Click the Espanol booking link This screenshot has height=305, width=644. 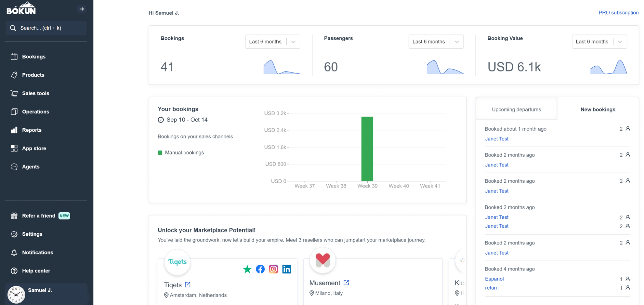click(494, 279)
